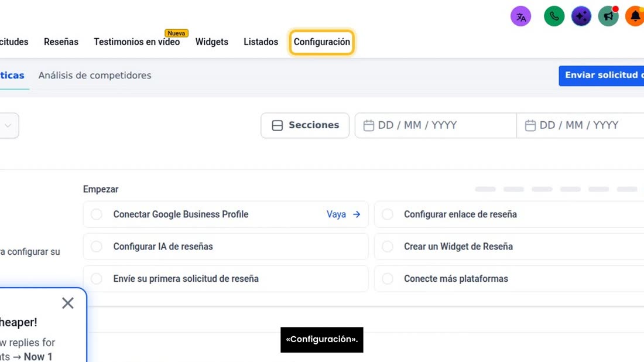The image size is (644, 362).
Task: Click the green phone call icon
Action: click(x=554, y=16)
